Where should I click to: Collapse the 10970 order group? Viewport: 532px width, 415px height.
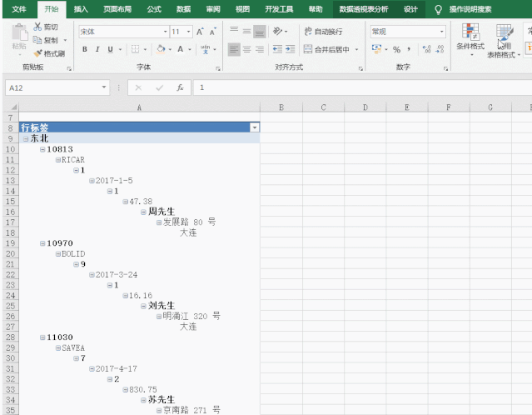[42, 243]
